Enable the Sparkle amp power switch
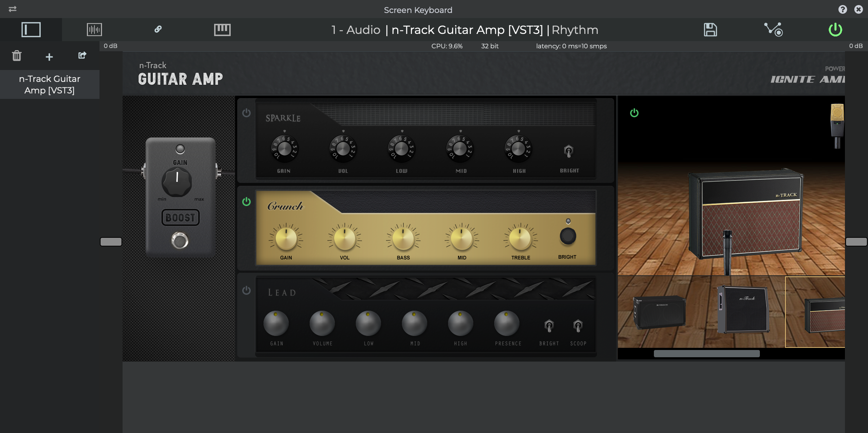 [x=247, y=113]
